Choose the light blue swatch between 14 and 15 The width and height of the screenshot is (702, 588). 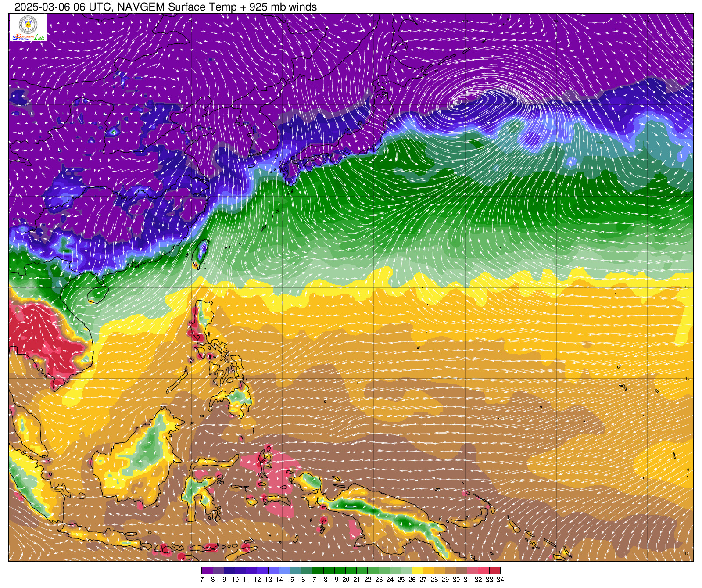(x=285, y=571)
